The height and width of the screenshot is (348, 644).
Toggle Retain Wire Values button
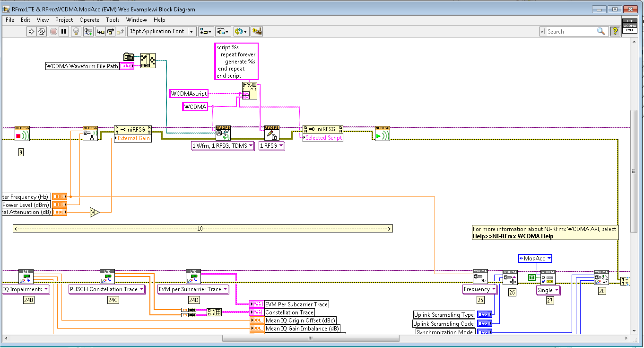pyautogui.click(x=88, y=31)
